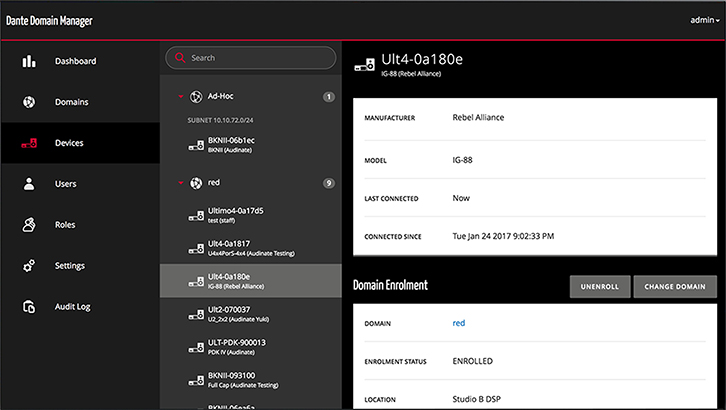The image size is (726, 410).
Task: Select device BKNII-093100
Action: pos(250,379)
